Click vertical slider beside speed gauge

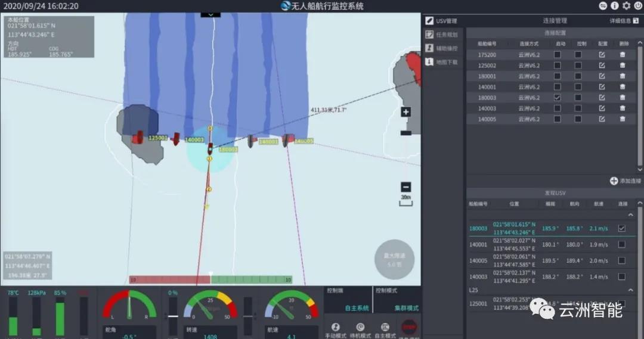(x=248, y=316)
